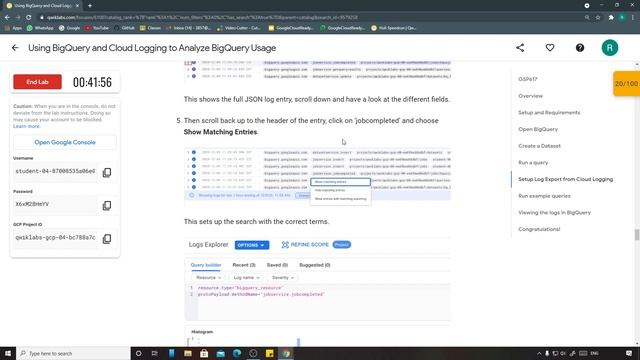640x360 pixels.
Task: Open help question-mark icon
Action: [x=580, y=48]
